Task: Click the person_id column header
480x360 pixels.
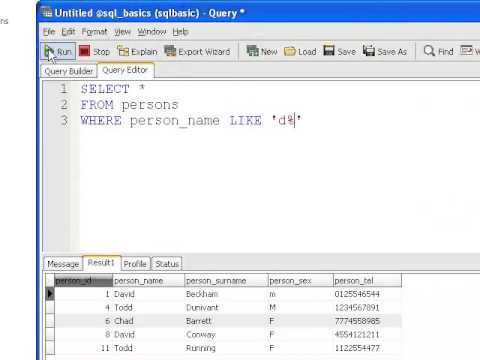Action: (83, 281)
